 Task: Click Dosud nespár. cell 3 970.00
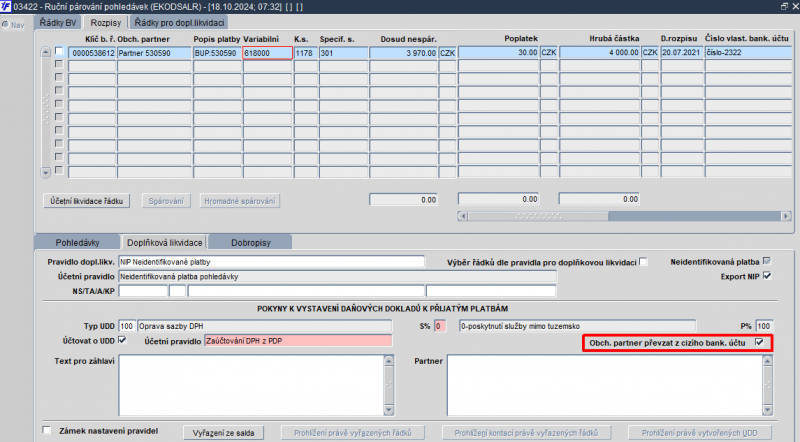(x=404, y=53)
